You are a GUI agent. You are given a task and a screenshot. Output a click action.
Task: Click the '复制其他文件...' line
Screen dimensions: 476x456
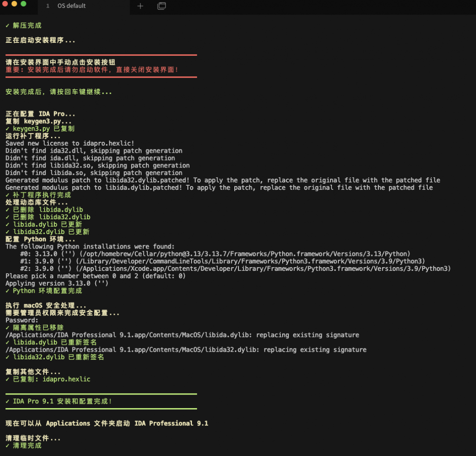tap(33, 371)
